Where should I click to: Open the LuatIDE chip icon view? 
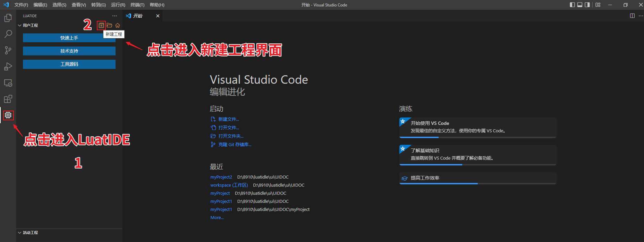point(8,115)
